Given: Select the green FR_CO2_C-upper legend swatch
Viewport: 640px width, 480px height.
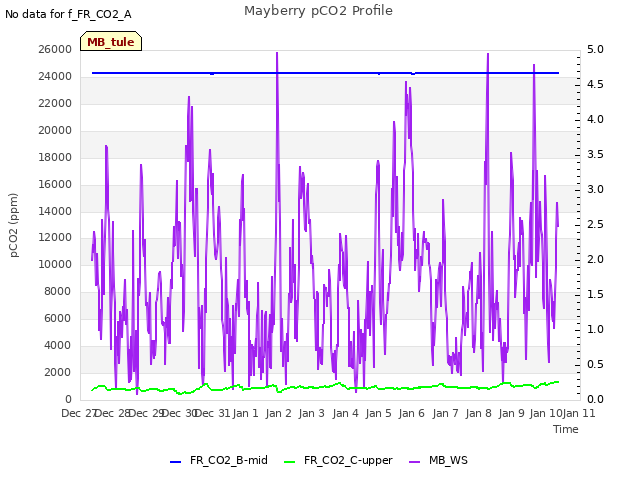Looking at the screenshot, I should [x=289, y=462].
